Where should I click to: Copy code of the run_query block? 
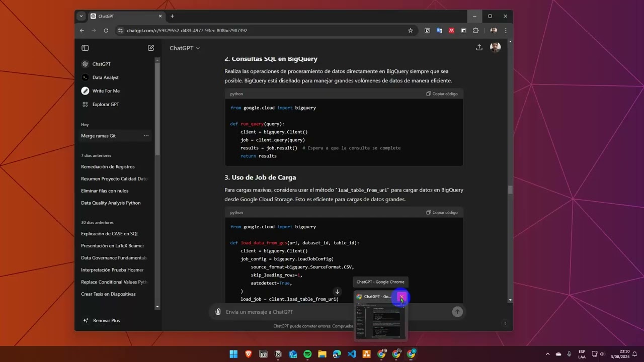(442, 94)
